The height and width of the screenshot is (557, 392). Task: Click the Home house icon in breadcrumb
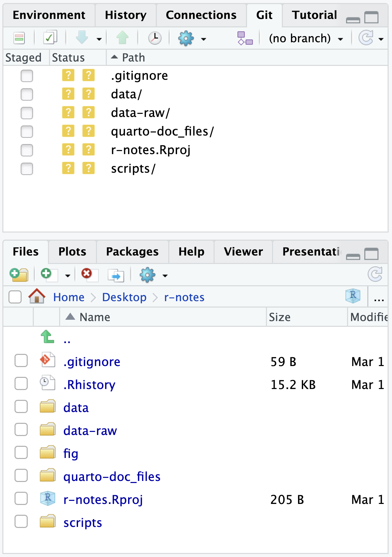(37, 296)
